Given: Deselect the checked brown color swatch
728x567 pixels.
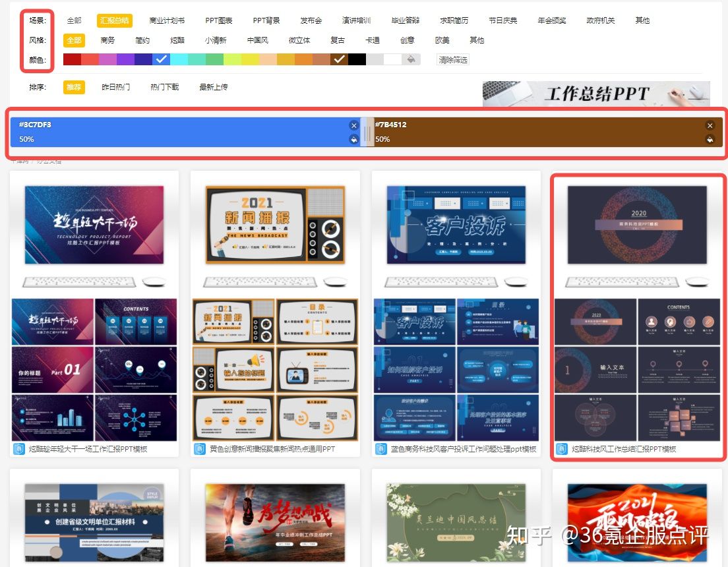Looking at the screenshot, I should pos(340,59).
